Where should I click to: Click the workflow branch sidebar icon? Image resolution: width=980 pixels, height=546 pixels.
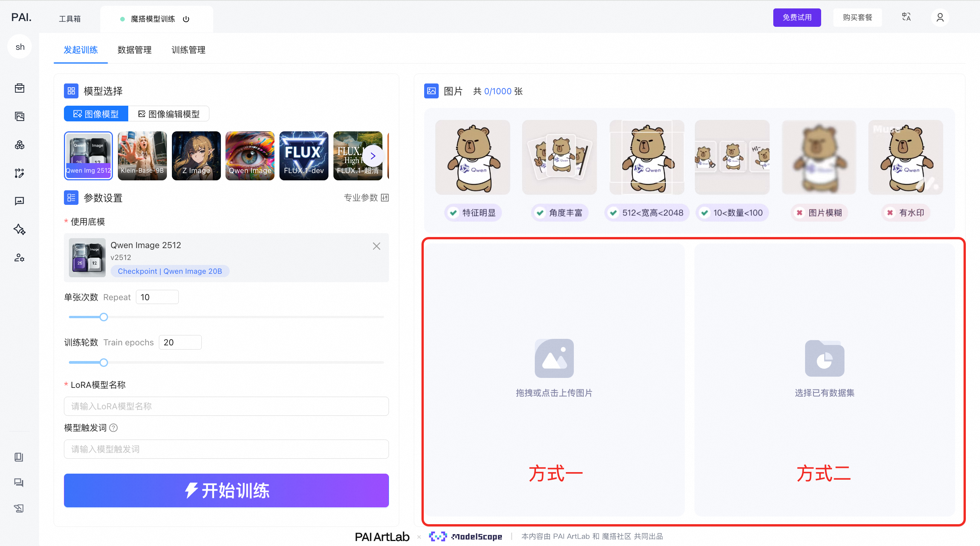click(20, 173)
